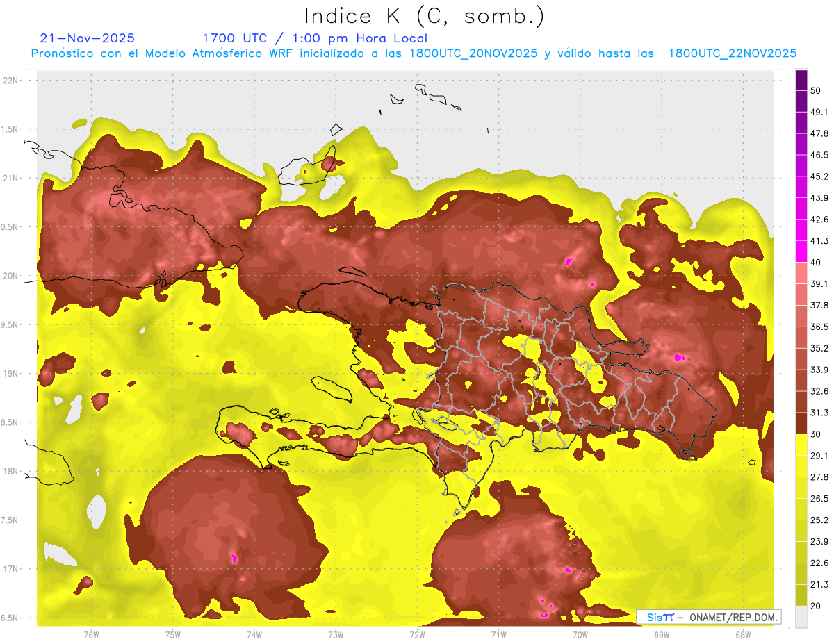Click the '45.2' colorbar label
The width and height of the screenshot is (834, 644).
819,176
